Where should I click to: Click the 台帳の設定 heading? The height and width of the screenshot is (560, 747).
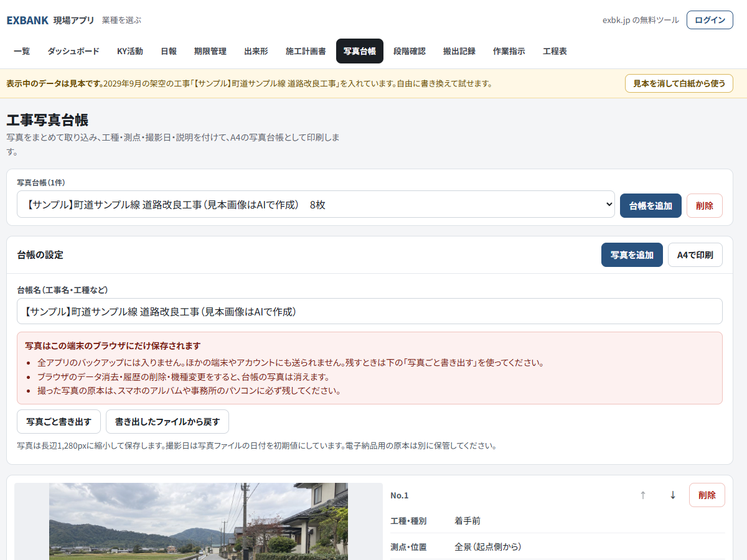(x=40, y=255)
